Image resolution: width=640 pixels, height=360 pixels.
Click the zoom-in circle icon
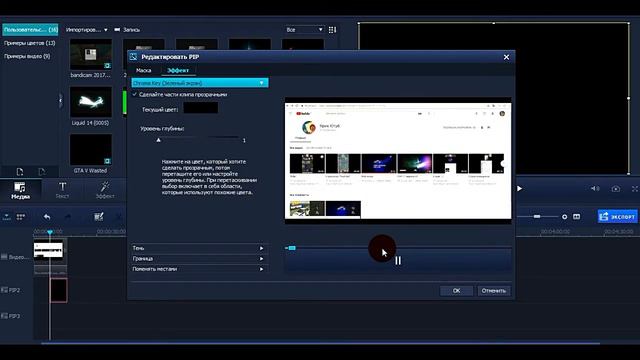[564, 217]
